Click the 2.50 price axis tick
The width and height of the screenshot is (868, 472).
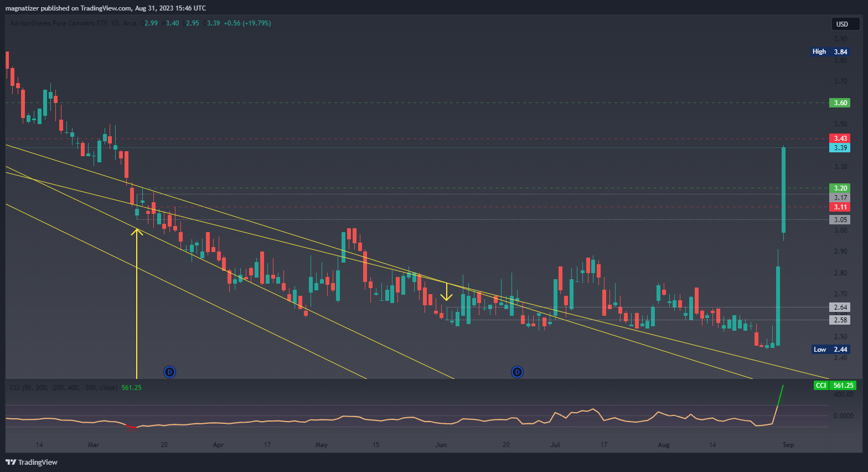[x=840, y=337]
